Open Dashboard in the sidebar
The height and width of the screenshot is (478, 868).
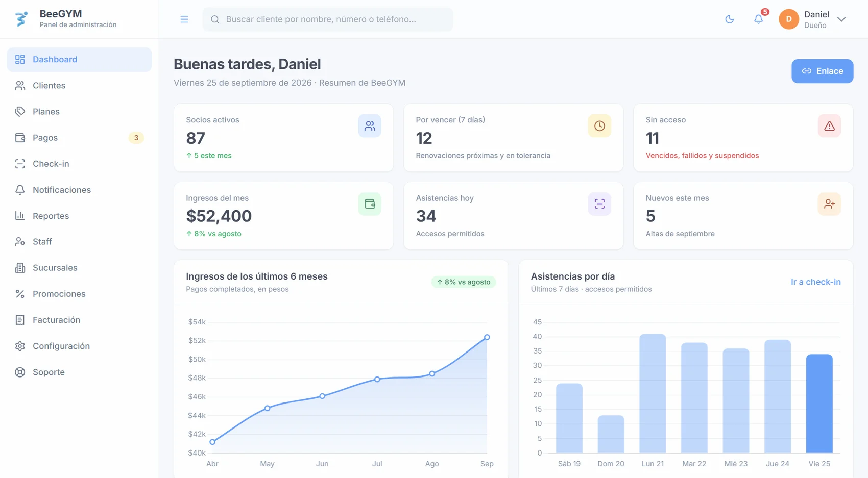(79, 60)
